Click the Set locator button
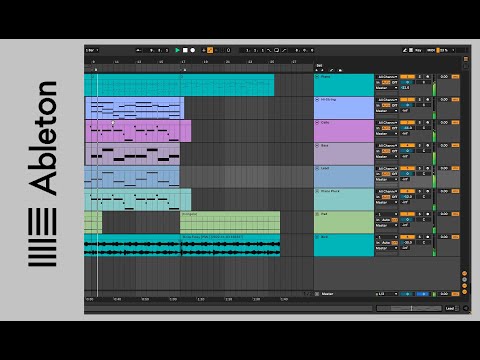This screenshot has height=360, width=480. click(319, 66)
